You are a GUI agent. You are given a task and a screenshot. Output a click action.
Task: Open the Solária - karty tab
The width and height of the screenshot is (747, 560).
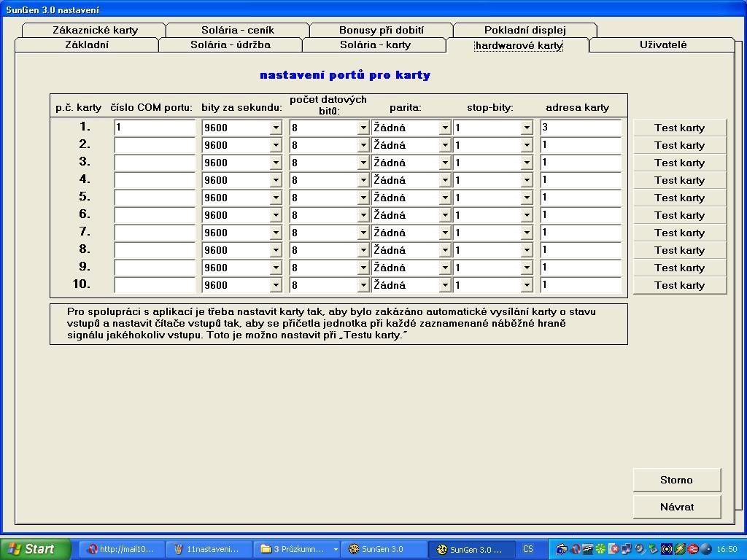pyautogui.click(x=375, y=44)
